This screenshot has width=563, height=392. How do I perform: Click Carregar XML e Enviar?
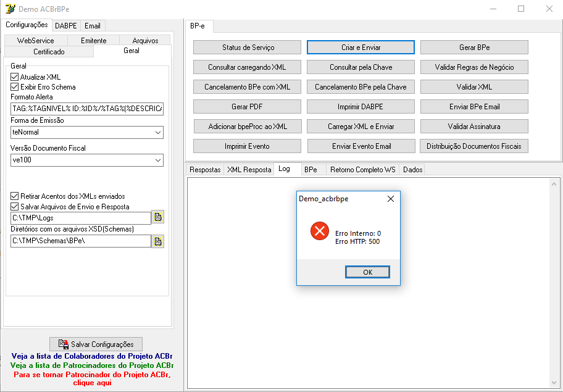(x=361, y=127)
